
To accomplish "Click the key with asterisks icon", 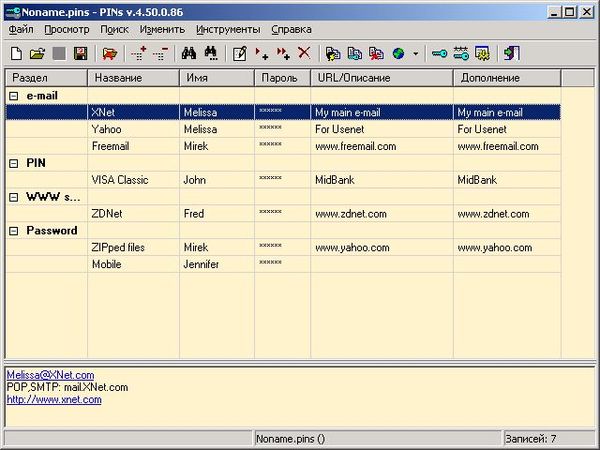I will [461, 54].
